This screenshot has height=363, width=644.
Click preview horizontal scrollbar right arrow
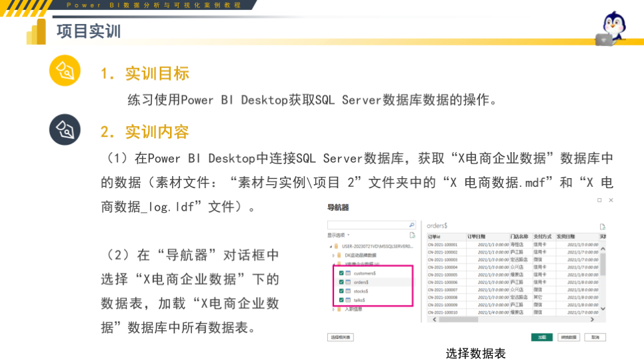tap(592, 320)
